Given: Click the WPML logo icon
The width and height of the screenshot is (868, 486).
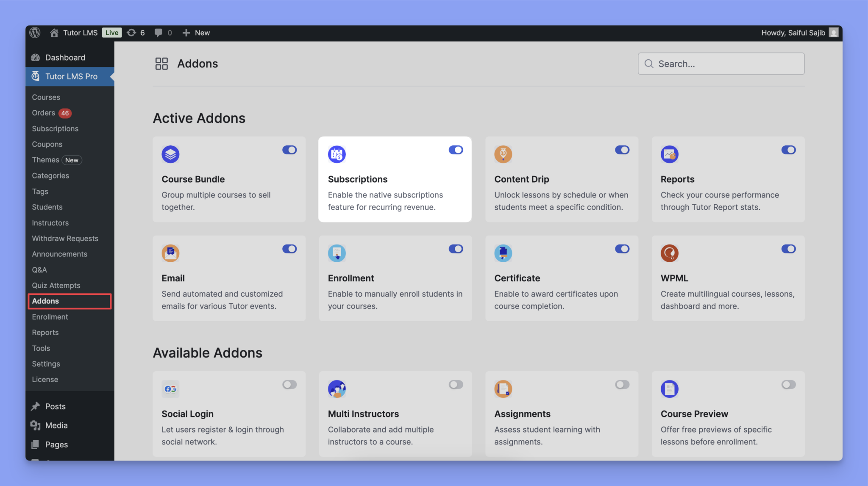Looking at the screenshot, I should [x=670, y=253].
